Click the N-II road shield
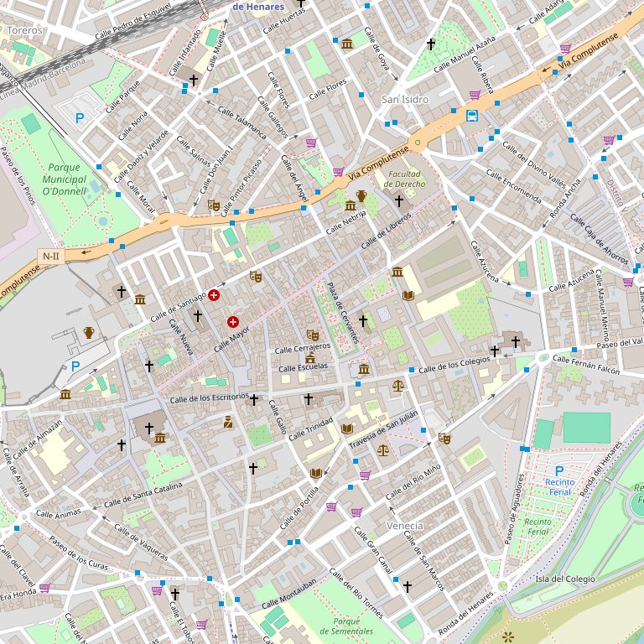 (51, 257)
